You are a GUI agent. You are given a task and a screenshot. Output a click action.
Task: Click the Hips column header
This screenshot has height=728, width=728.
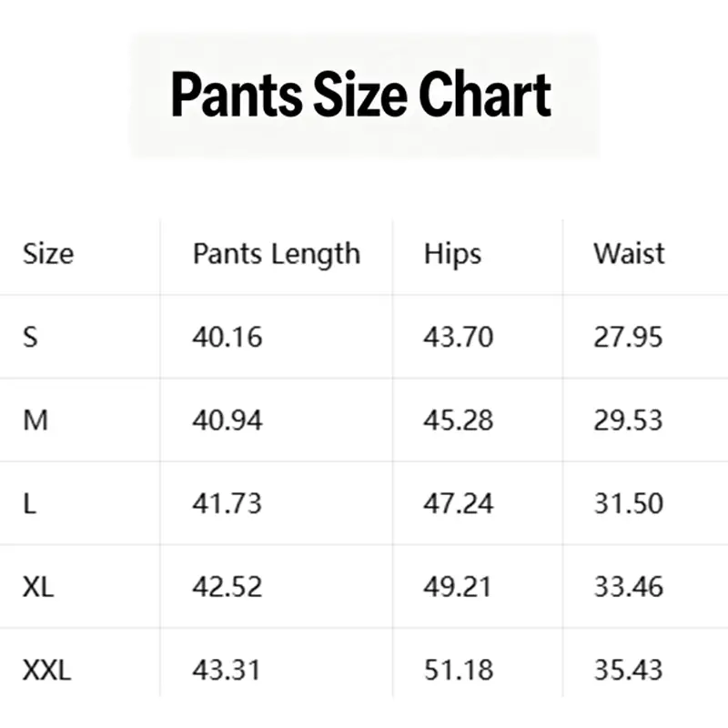coord(452,255)
